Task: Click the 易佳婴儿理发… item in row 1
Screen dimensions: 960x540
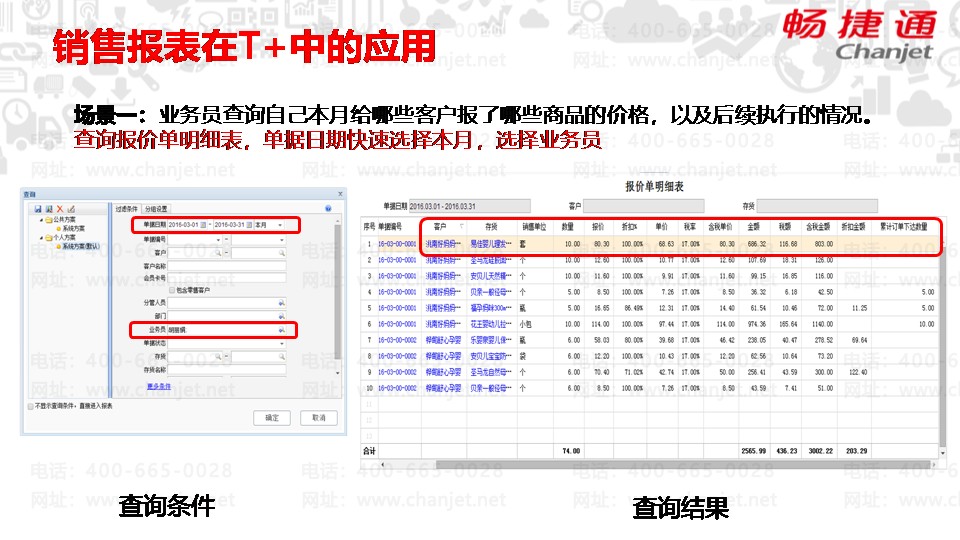Action: (491, 244)
